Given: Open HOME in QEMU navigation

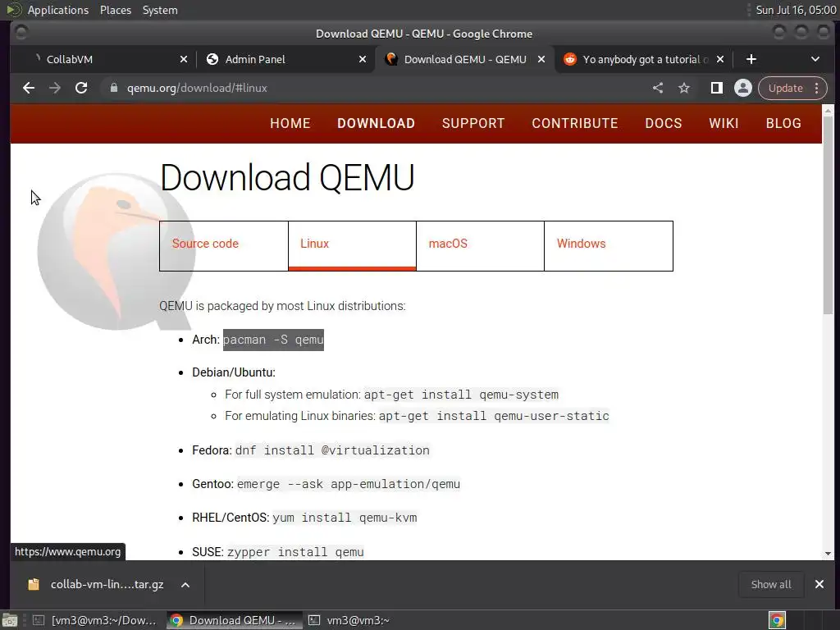Looking at the screenshot, I should [x=290, y=123].
